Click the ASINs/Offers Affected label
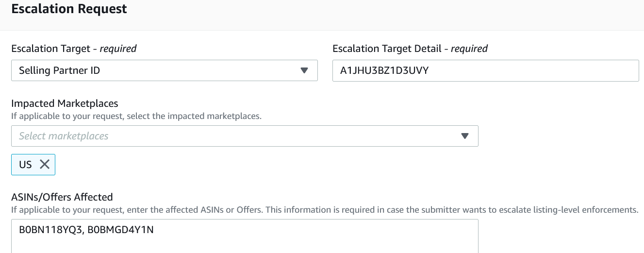The image size is (644, 253). pyautogui.click(x=62, y=197)
